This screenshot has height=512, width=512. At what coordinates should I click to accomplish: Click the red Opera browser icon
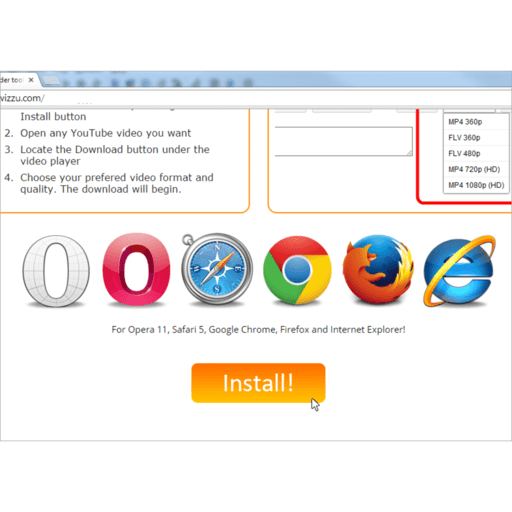coord(136,269)
